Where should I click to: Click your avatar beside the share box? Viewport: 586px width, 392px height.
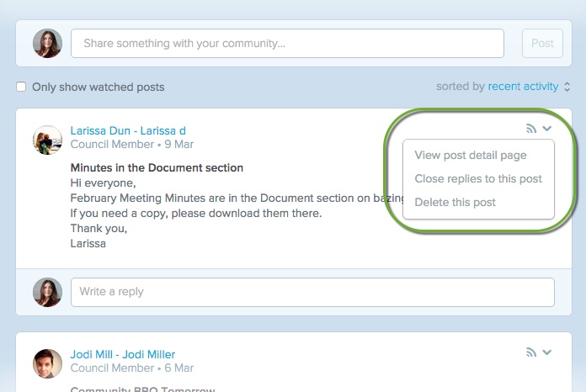click(47, 44)
